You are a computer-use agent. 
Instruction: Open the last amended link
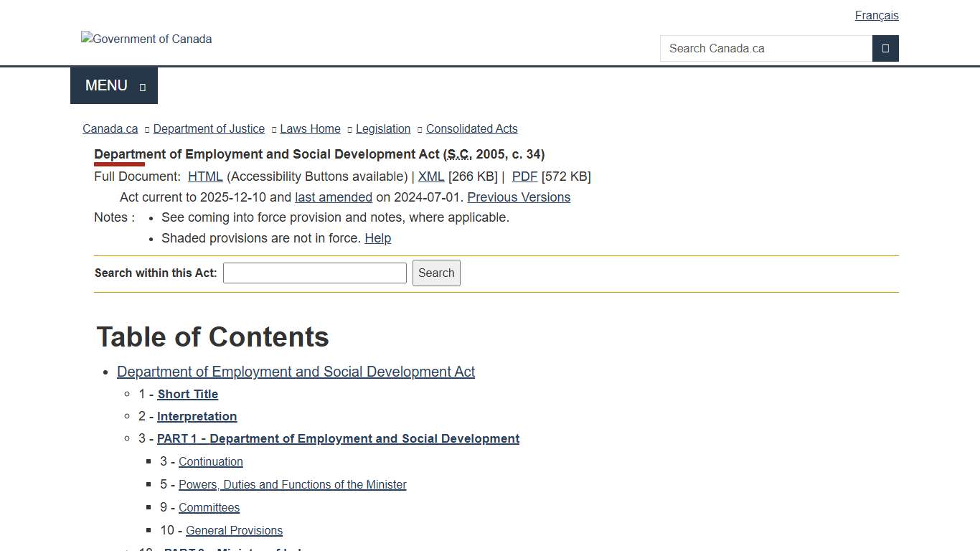(x=333, y=197)
